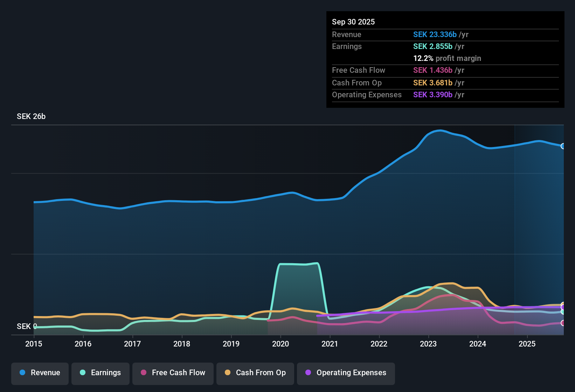575x392 pixels.
Task: Click the purple Operating Expenses legend dot
Action: pos(308,373)
